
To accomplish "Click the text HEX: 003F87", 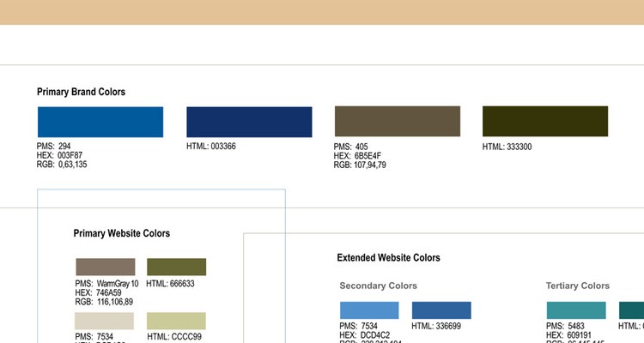I will [59, 155].
